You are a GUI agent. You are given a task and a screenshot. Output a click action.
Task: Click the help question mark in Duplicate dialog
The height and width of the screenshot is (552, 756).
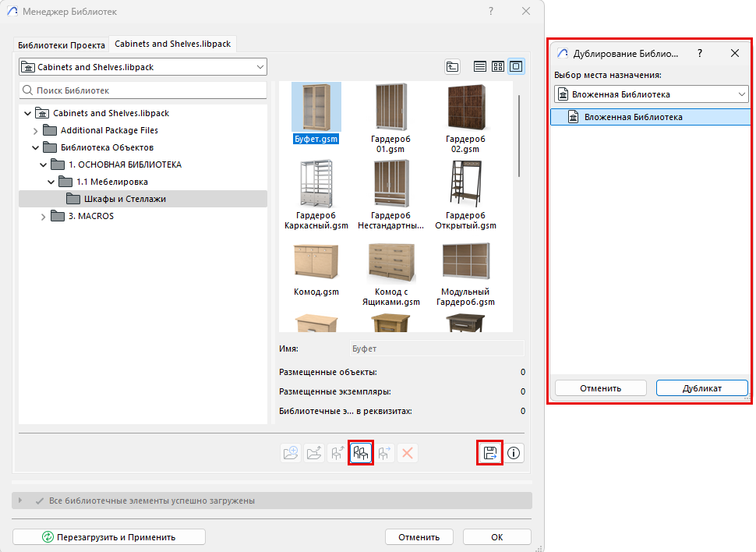pyautogui.click(x=700, y=53)
